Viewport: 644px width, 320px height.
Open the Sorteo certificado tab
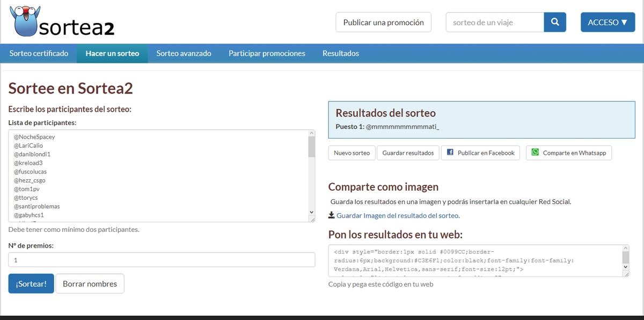tap(39, 53)
